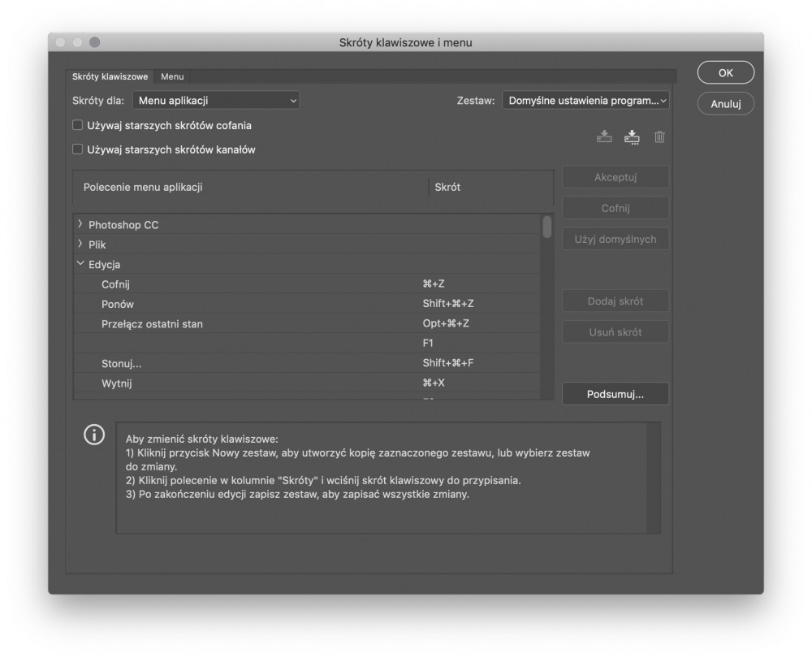Collapse the Edycja menu group
This screenshot has width=812, height=658.
pyautogui.click(x=80, y=263)
